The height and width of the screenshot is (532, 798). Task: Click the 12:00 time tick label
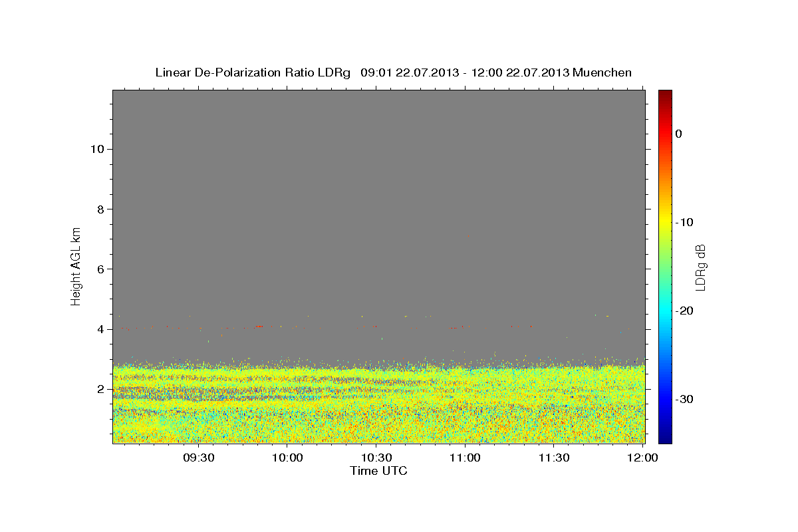click(x=642, y=458)
